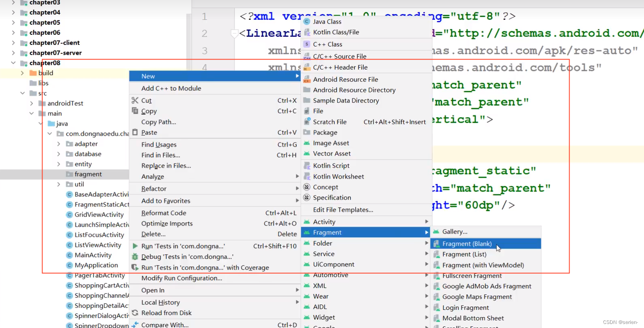Viewport: 644px width, 328px height.
Task: Click the Android Resource File icon
Action: pos(307,79)
